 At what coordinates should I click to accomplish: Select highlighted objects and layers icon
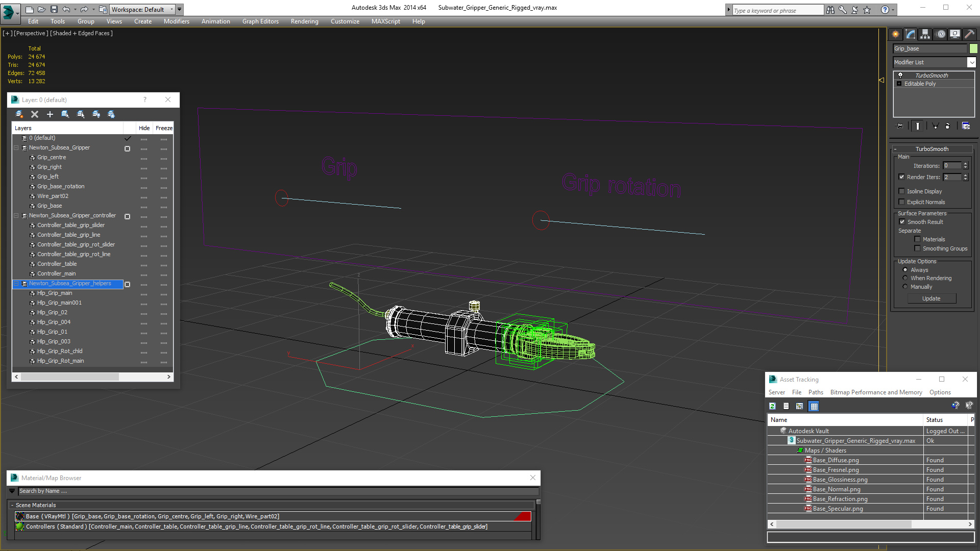click(65, 114)
